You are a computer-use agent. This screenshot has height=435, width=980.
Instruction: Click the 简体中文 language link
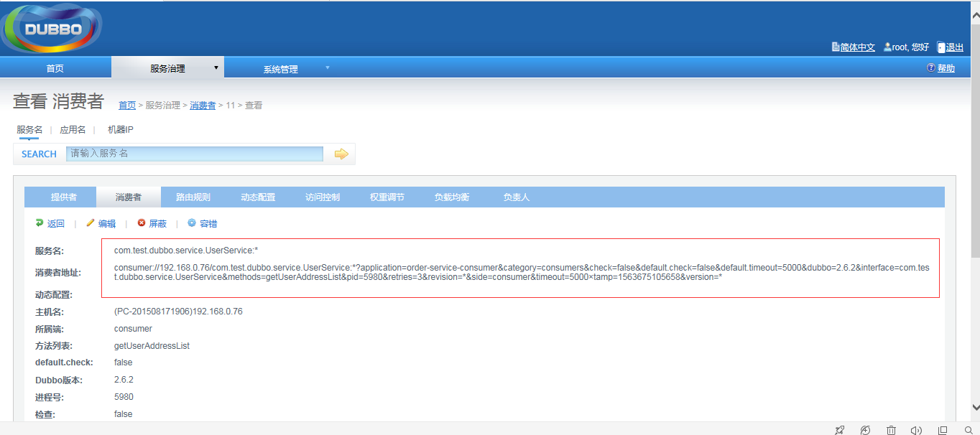point(858,47)
